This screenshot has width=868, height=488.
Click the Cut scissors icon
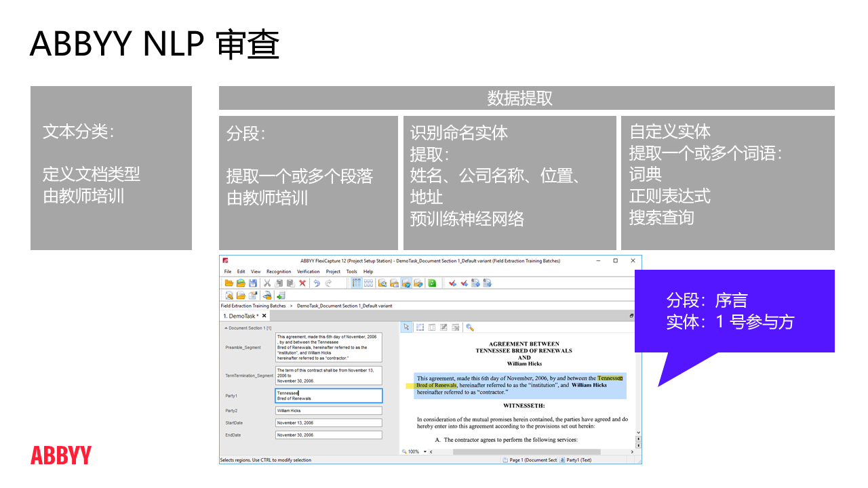267,283
